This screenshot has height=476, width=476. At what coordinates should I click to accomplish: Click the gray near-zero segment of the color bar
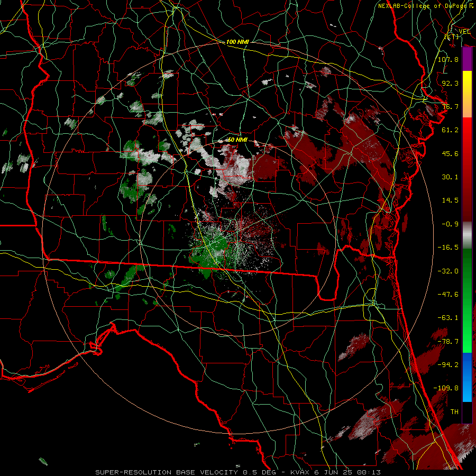pyautogui.click(x=467, y=235)
